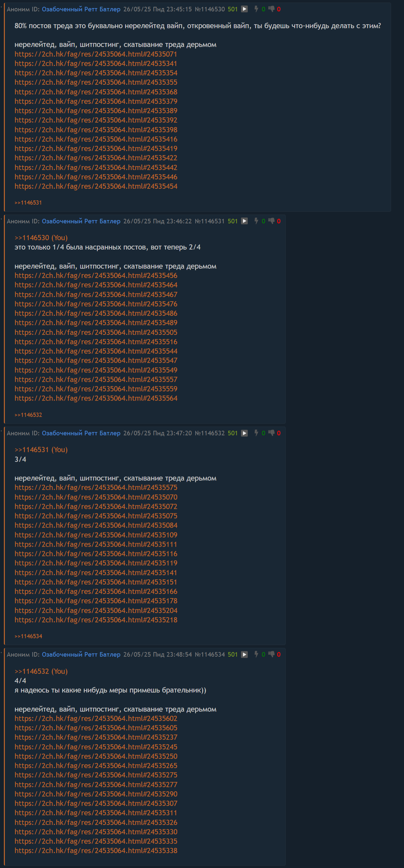Click the quoted reference >>1146530 (You)

point(41,238)
